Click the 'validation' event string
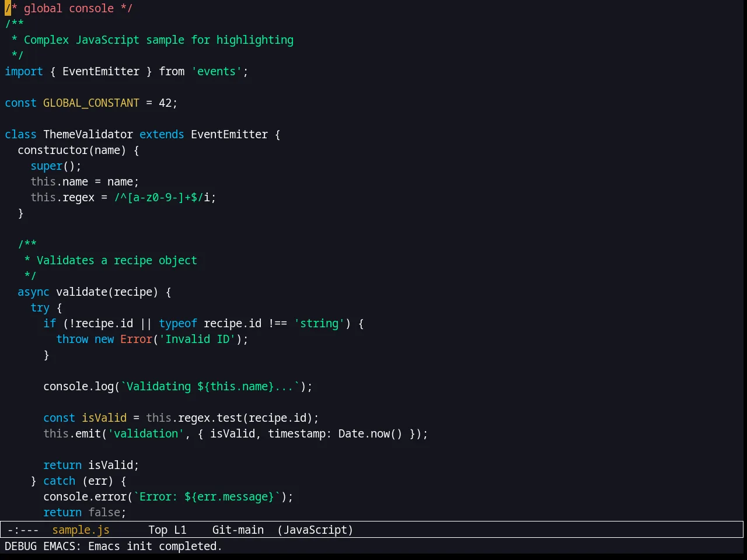Screen dimensions: 747x560 pos(146,433)
